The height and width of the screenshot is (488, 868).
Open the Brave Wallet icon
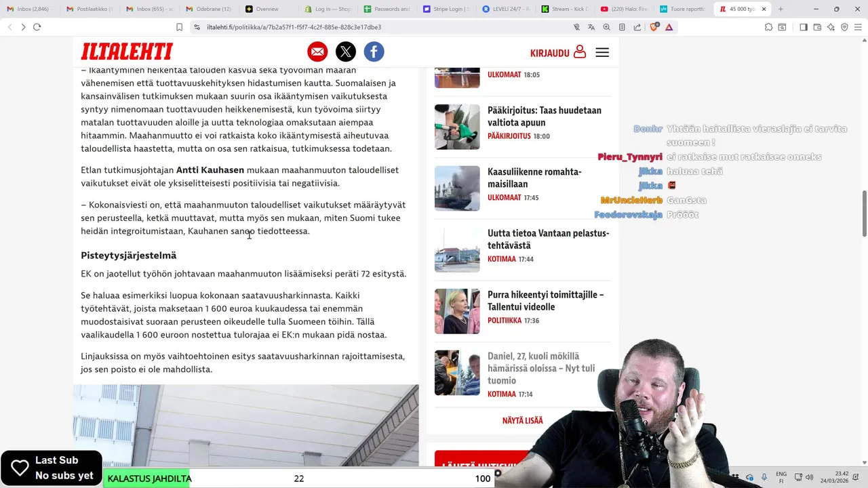click(817, 27)
